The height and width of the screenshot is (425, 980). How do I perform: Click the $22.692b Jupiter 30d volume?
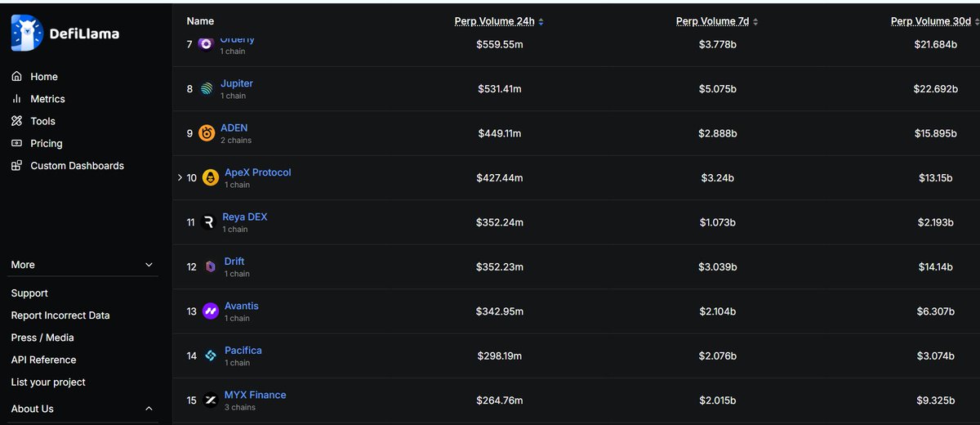coord(936,88)
